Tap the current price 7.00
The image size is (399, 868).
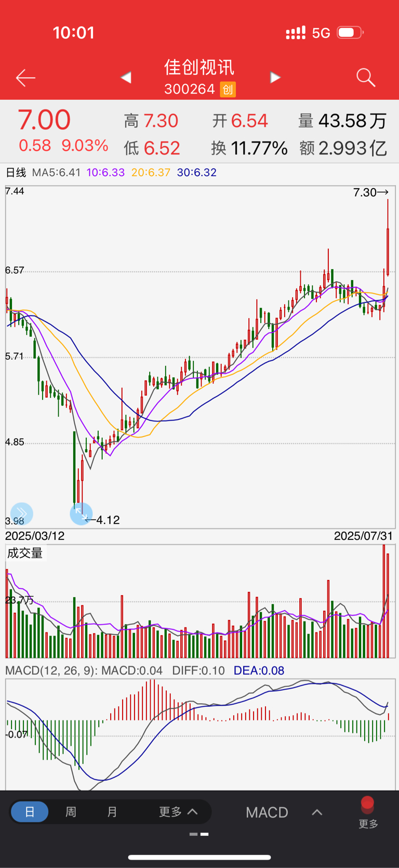(x=44, y=120)
